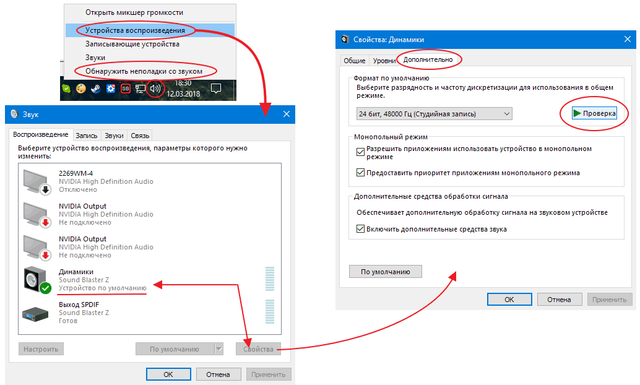Toggle 'Включить дополнительные средства звука' checkbox
Screen dimensions: 640x385
[360, 229]
